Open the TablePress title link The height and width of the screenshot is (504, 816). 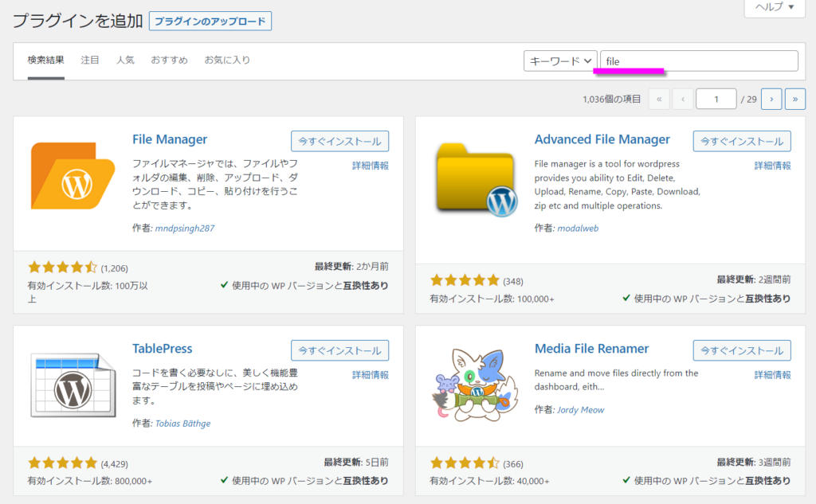[163, 349]
